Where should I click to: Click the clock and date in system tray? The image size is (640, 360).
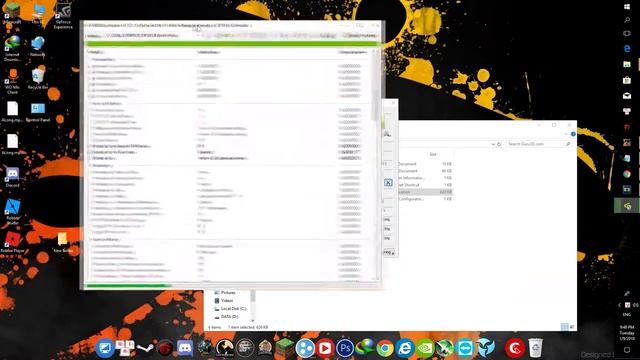pyautogui.click(x=627, y=333)
